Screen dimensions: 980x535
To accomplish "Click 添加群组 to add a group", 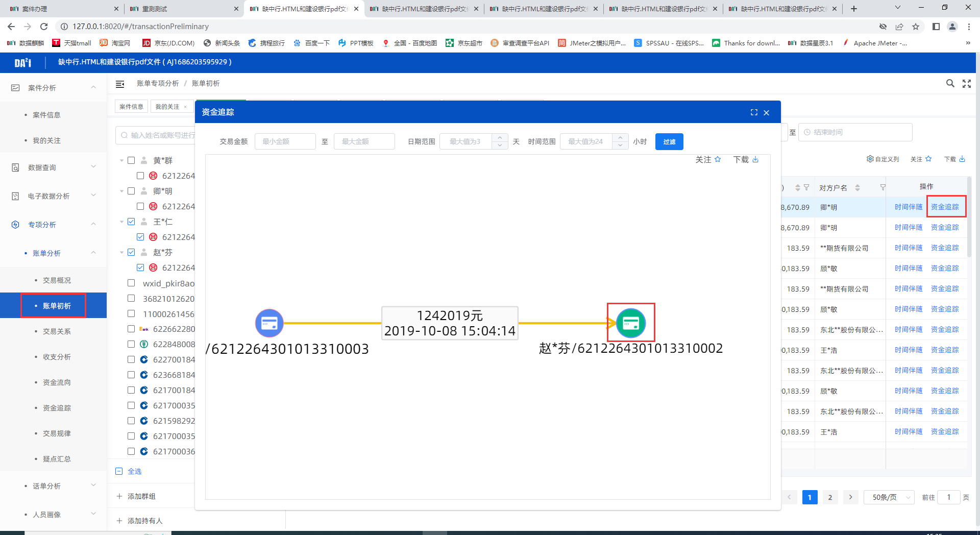I will point(136,496).
